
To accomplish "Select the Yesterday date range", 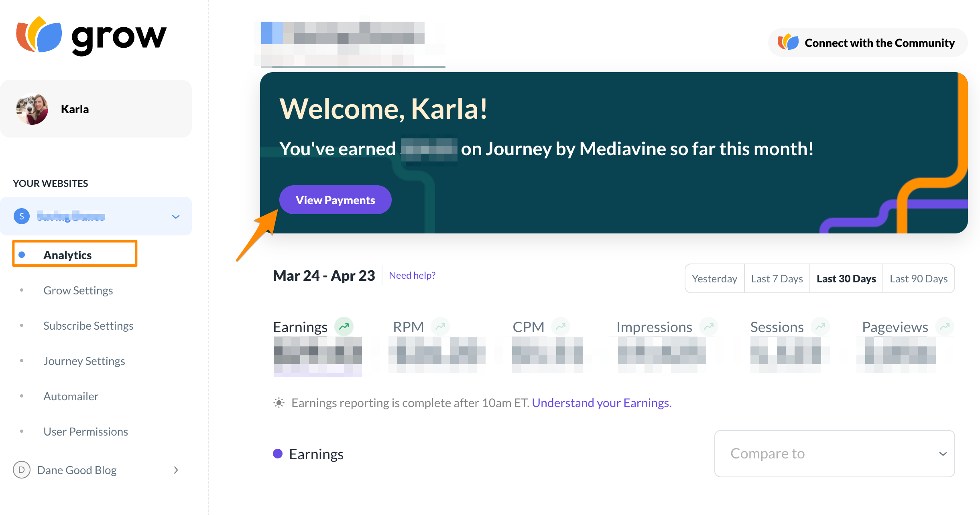I will click(x=714, y=278).
